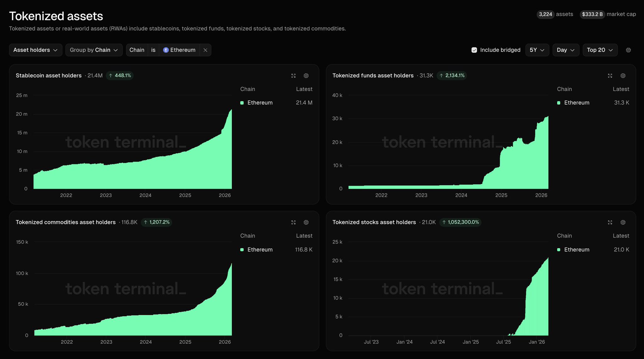The width and height of the screenshot is (644, 359).
Task: Open the Asset holders metric dropdown
Action: click(35, 50)
